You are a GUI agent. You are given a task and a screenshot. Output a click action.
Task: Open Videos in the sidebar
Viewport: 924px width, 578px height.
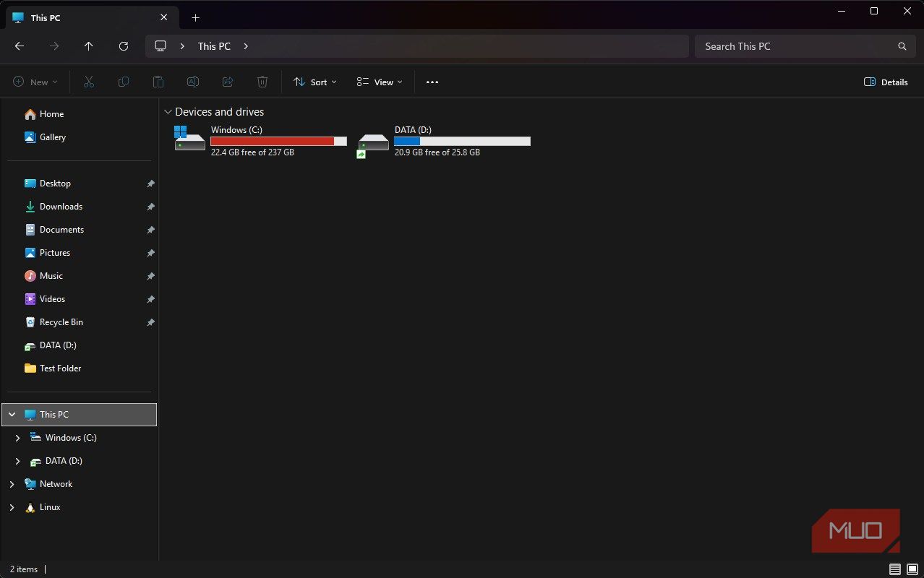(45, 299)
